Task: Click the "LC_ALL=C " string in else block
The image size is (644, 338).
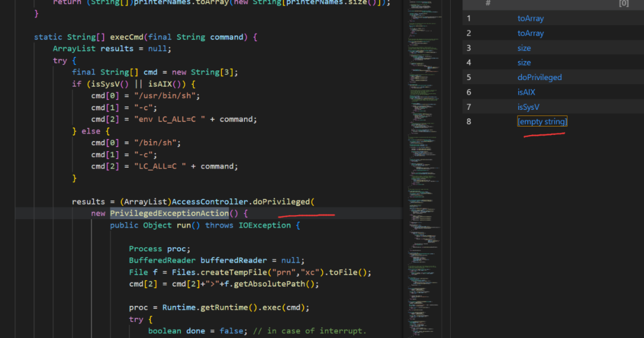Action: [x=160, y=167]
